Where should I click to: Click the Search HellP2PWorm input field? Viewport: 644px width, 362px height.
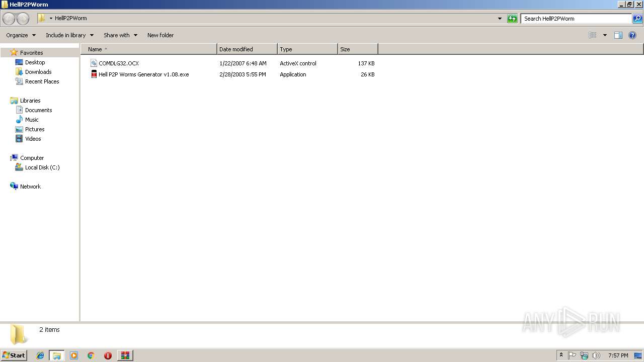576,19
